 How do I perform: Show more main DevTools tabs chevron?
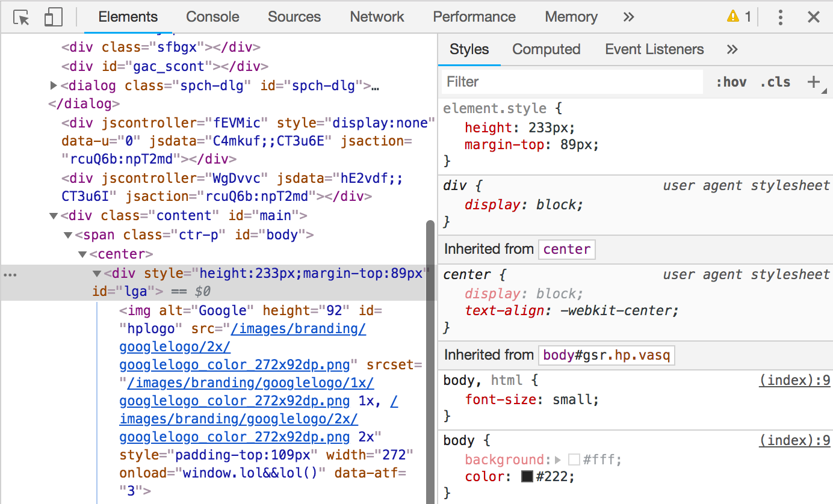629,17
